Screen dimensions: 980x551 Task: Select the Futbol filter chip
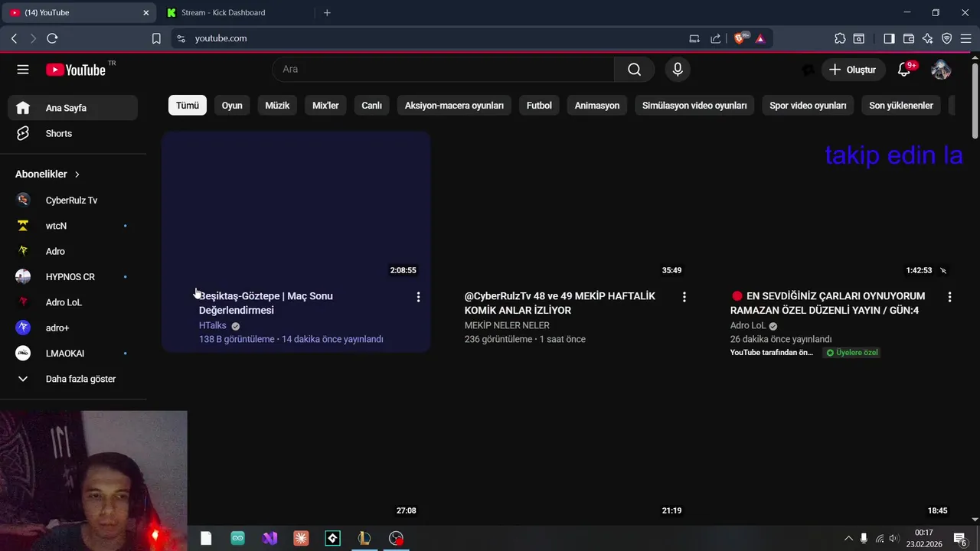pyautogui.click(x=539, y=106)
